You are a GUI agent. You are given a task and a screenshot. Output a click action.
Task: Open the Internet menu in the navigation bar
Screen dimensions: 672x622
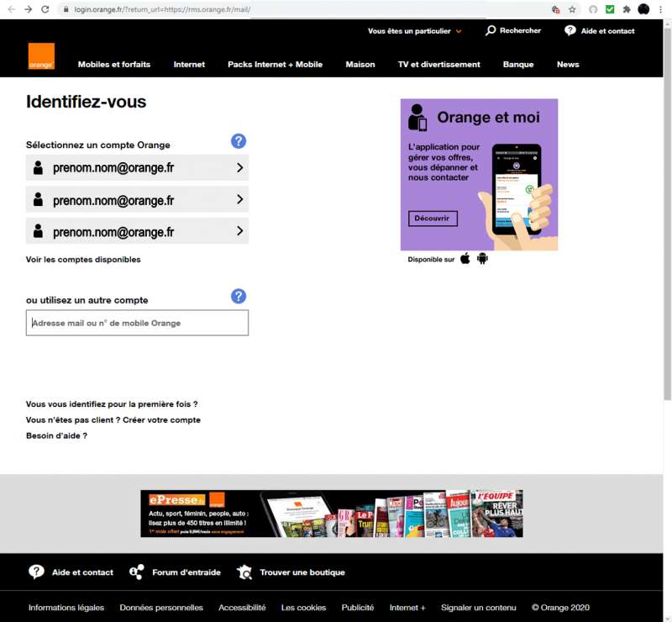coord(189,65)
